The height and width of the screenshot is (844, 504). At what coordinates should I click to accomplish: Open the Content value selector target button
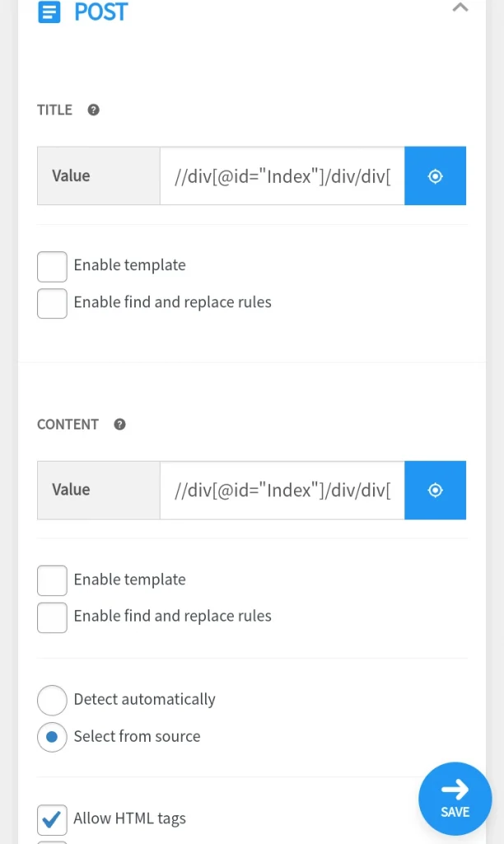[435, 490]
